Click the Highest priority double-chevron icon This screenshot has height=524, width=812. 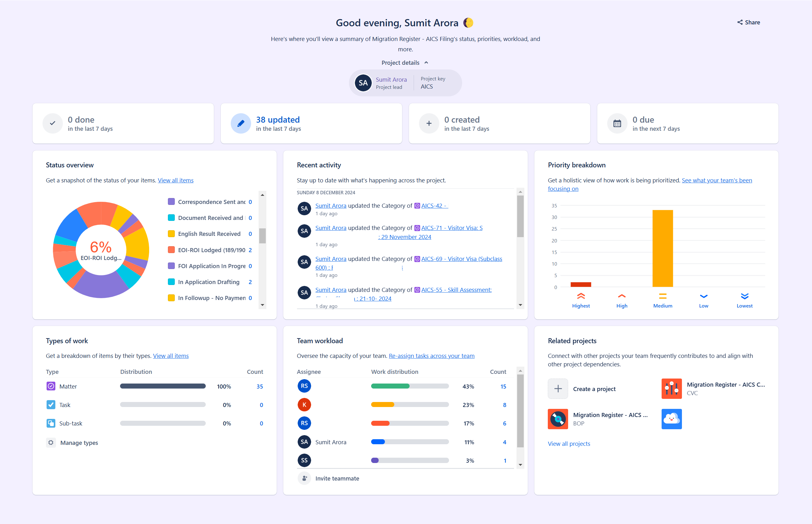point(581,296)
